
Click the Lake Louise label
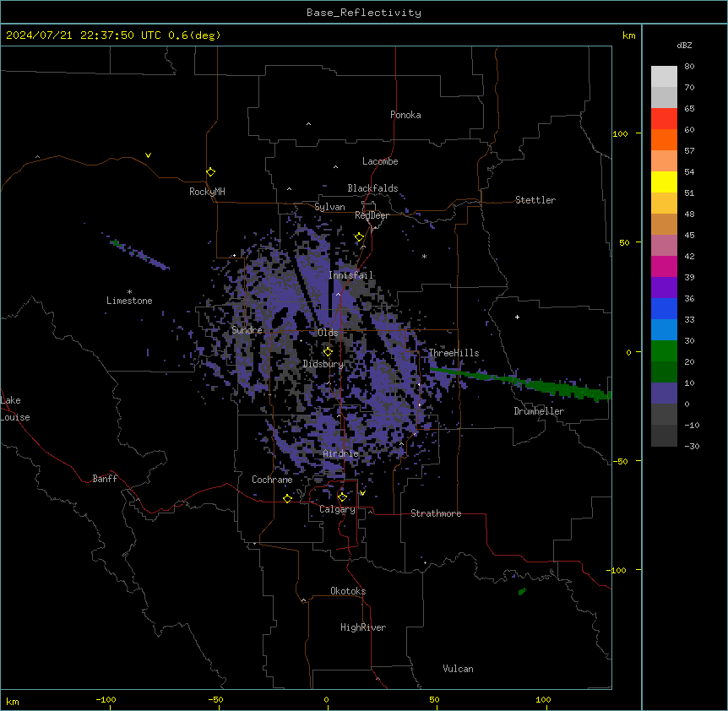tap(15, 409)
